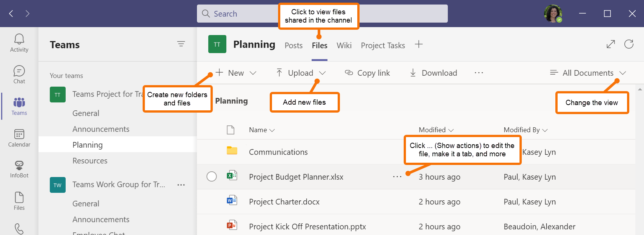Select the Planning channel
Image resolution: width=644 pixels, height=235 pixels.
[118, 145]
